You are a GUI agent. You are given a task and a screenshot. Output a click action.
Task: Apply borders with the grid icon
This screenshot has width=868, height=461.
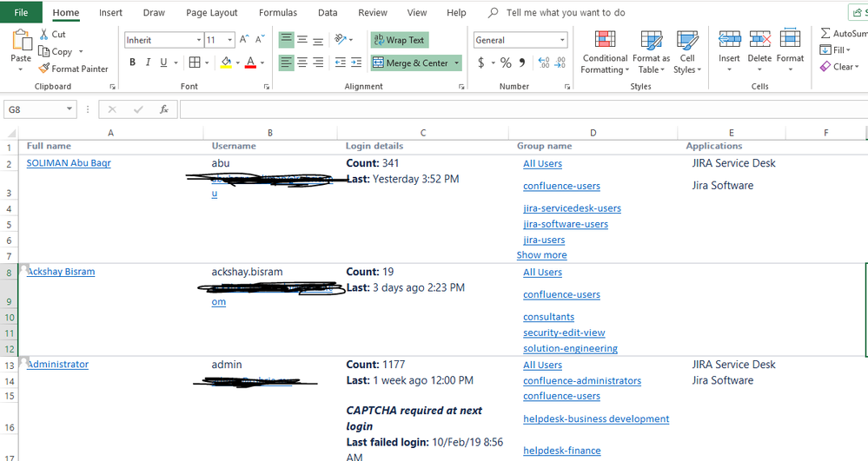(x=195, y=63)
